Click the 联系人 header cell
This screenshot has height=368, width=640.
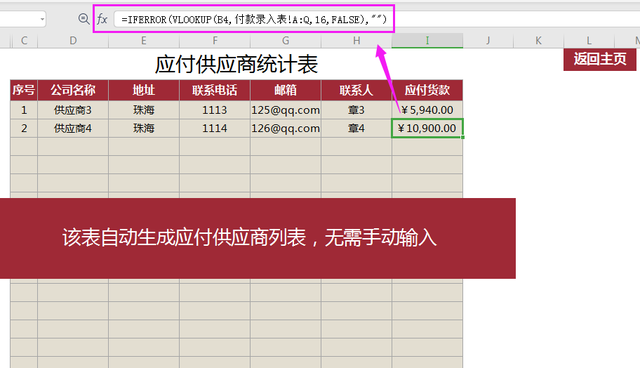[x=356, y=90]
